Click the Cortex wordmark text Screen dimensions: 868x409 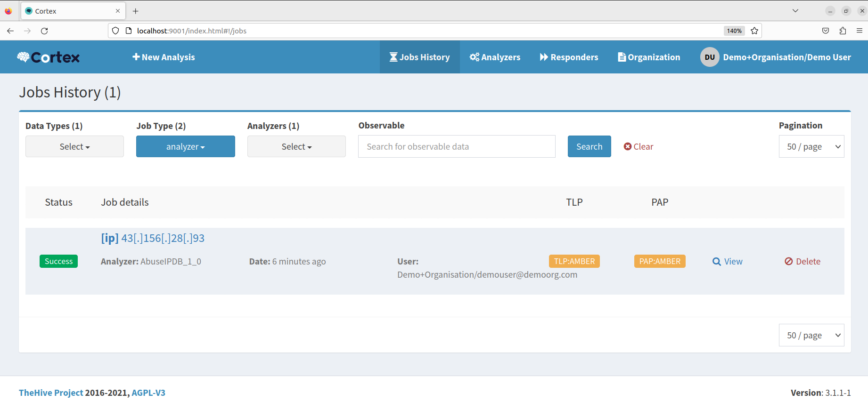pos(56,57)
